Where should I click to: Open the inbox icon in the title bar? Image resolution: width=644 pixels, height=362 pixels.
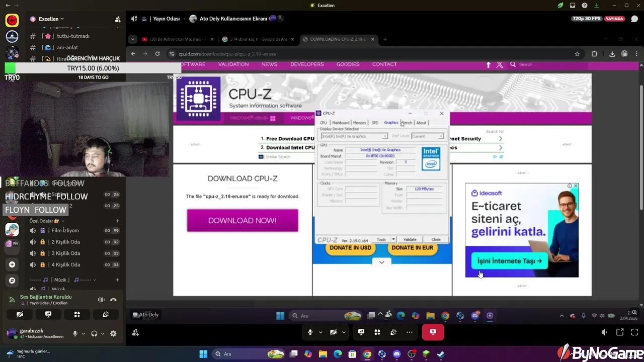573,6
